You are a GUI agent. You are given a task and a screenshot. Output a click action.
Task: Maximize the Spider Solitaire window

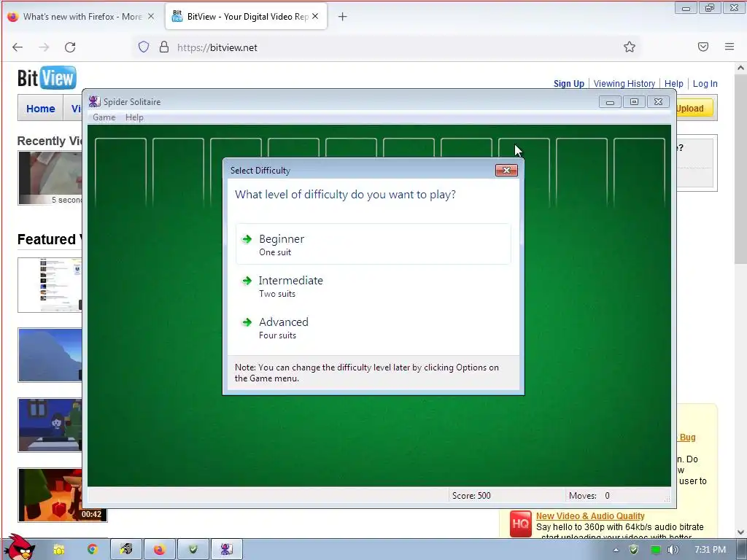(x=634, y=102)
